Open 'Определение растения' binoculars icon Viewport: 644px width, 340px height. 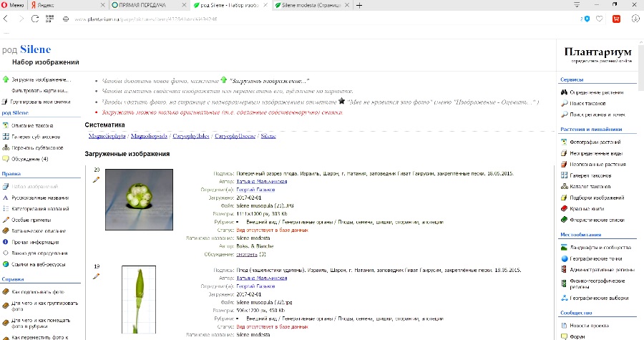pyautogui.click(x=564, y=92)
